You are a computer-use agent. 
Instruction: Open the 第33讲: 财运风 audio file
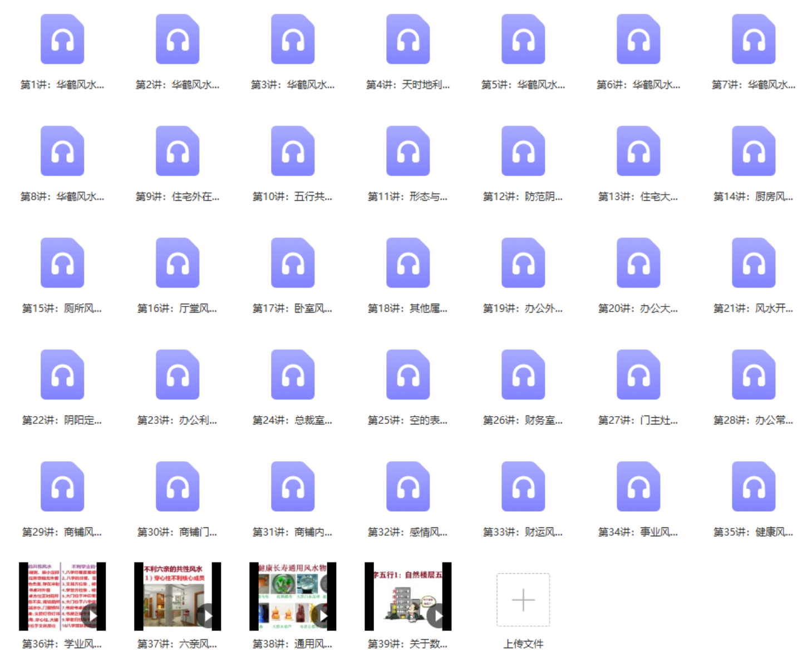(523, 487)
